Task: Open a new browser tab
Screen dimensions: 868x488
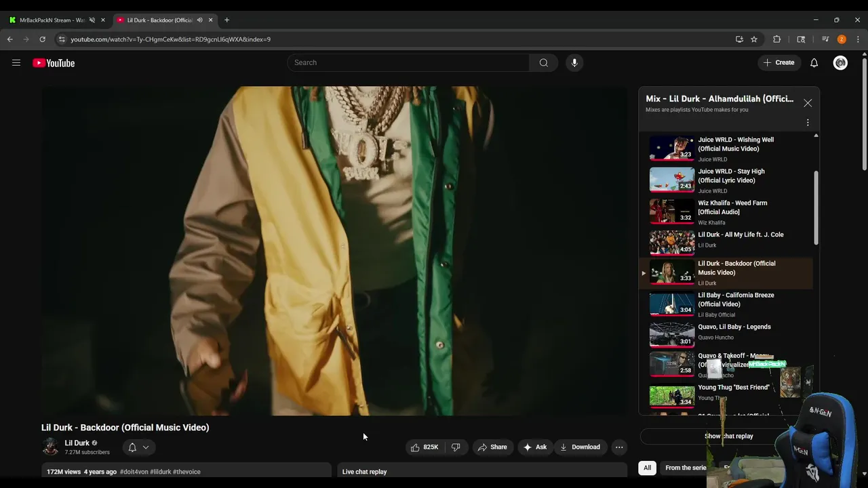Action: click(226, 20)
